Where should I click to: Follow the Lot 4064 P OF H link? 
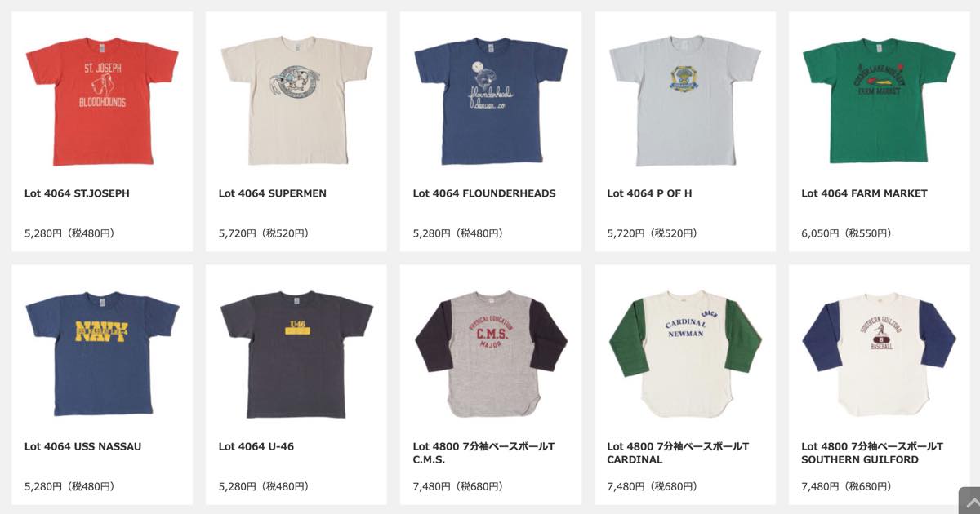coord(649,193)
